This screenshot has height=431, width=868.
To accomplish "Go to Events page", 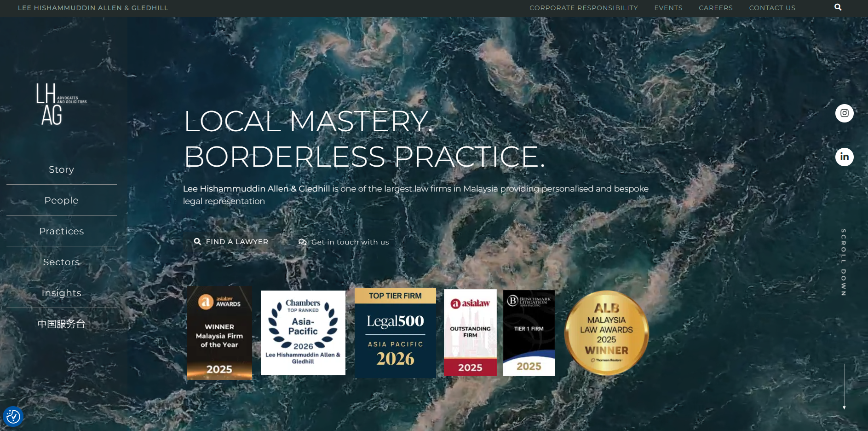I will tap(668, 8).
